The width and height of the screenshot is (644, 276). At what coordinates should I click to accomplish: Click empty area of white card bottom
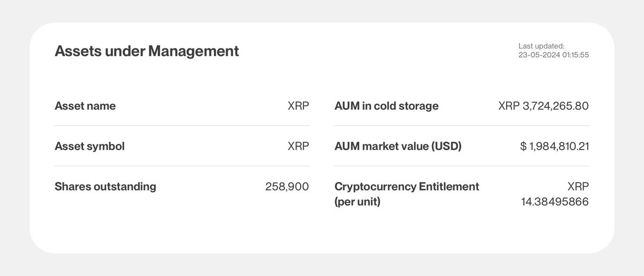[x=322, y=235]
